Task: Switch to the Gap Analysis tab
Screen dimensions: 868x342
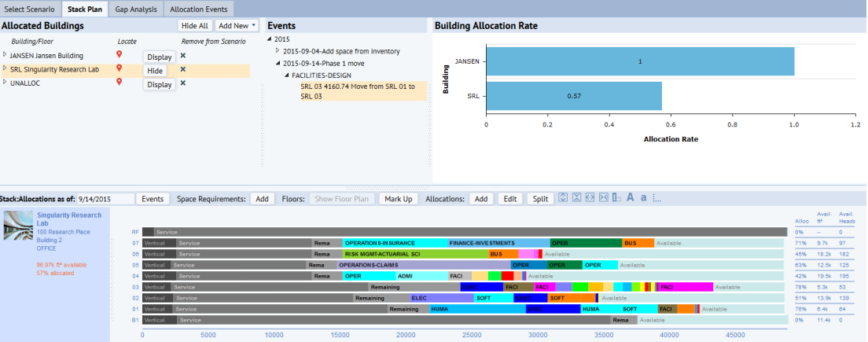Action: [x=135, y=9]
